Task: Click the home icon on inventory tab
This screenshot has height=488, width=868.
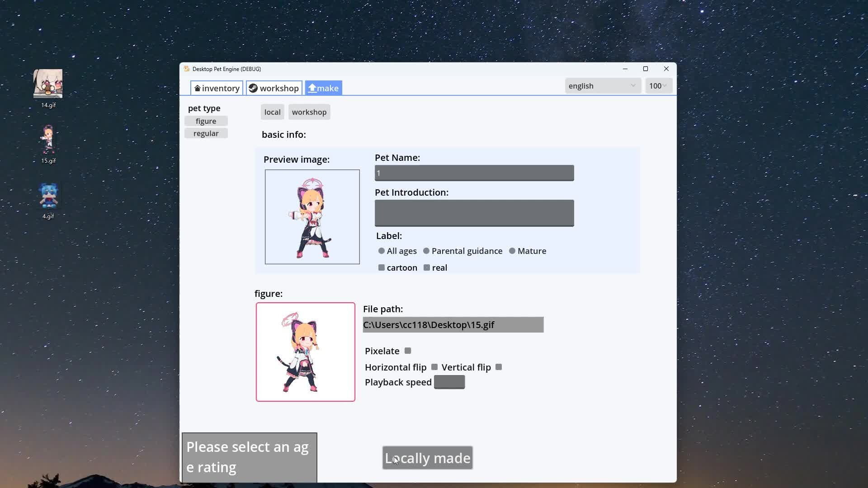Action: point(198,89)
